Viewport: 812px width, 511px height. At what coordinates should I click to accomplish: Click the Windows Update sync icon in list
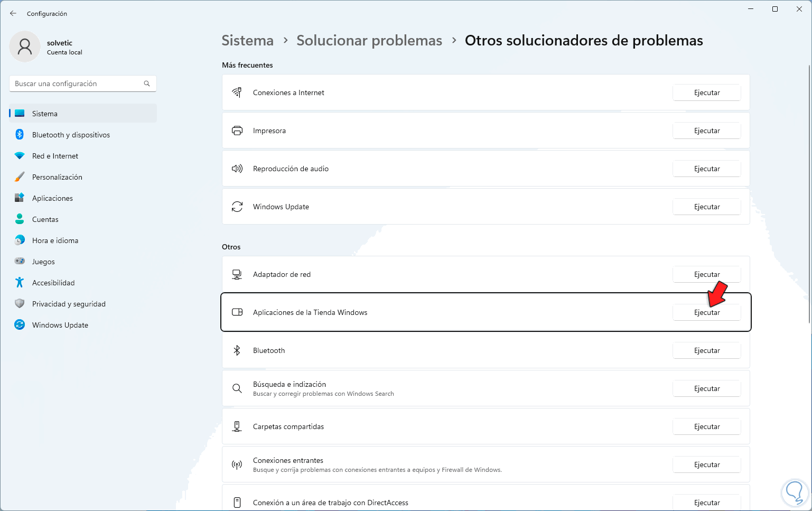[237, 207]
